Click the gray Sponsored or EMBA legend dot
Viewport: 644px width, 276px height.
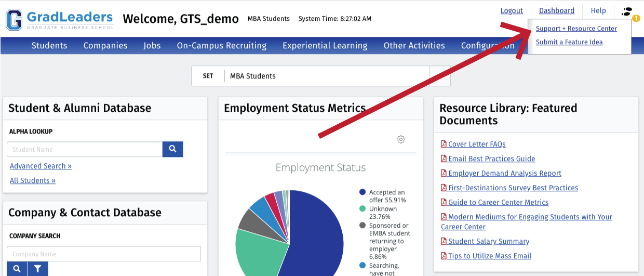point(363,226)
